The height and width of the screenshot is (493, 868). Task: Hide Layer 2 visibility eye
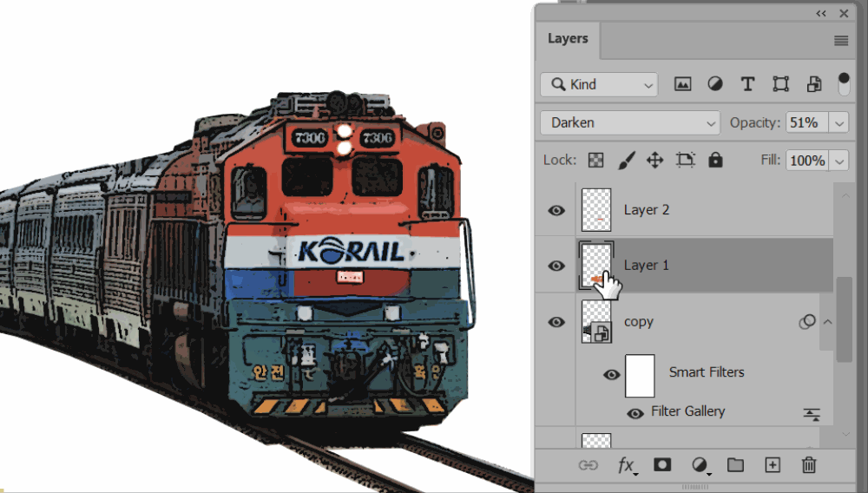(x=556, y=210)
